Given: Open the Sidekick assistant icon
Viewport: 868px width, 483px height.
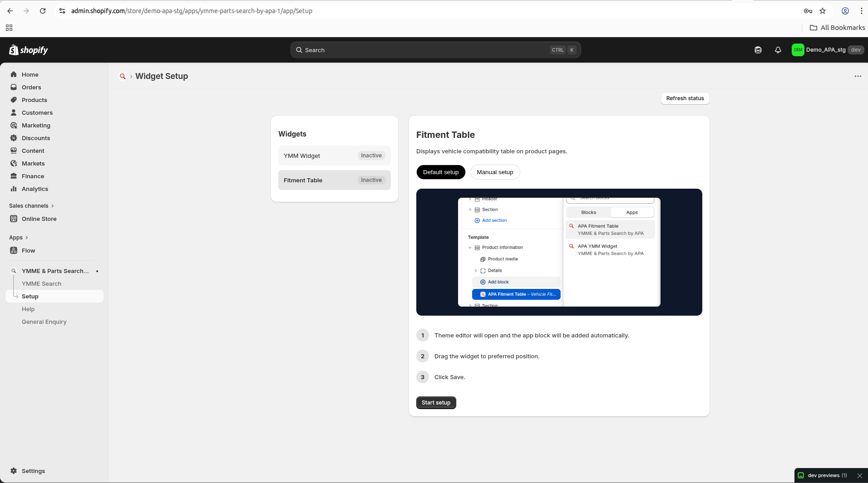Looking at the screenshot, I should click(x=758, y=50).
